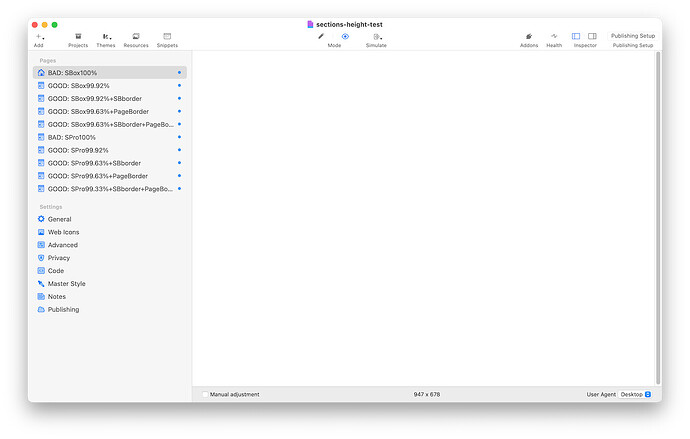Select page GOOD: SPro99.63%+PageBorder
The width and height of the screenshot is (690, 439).
pos(110,176)
